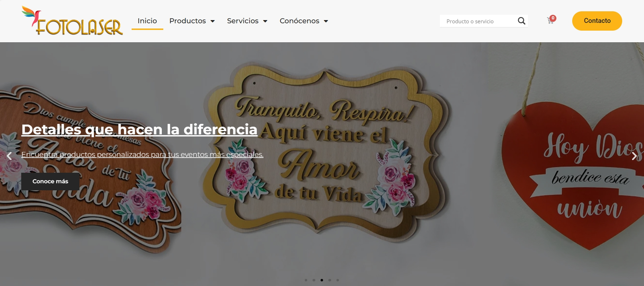The image size is (644, 286).
Task: Click the FotoLaser hummingbird logo
Action: pos(72,21)
